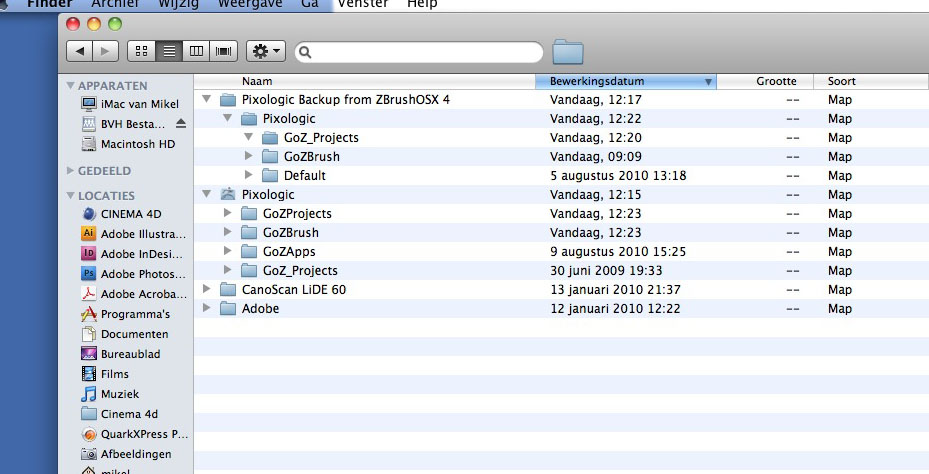929x474 pixels.
Task: Open Adobe Illustra... in sidebar
Action: (x=133, y=233)
